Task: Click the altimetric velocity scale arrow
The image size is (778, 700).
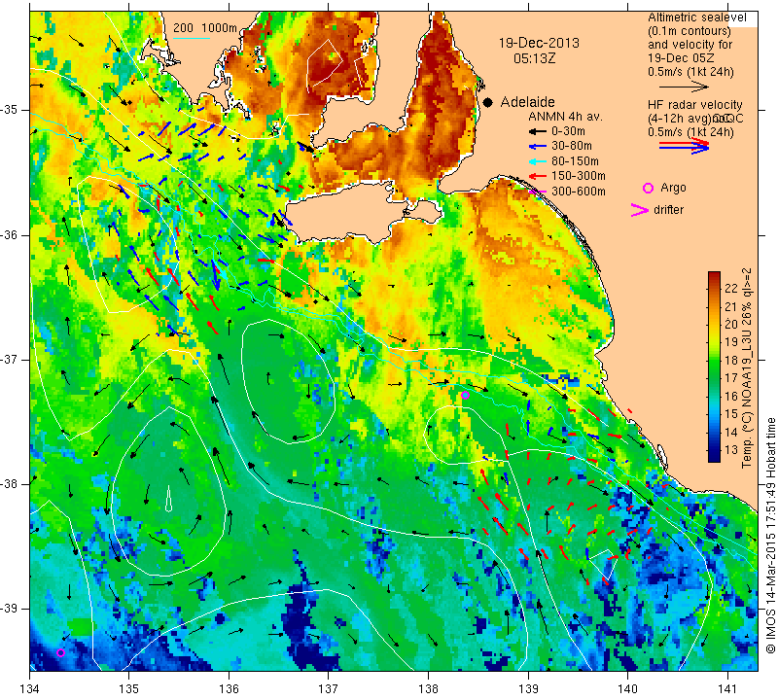Action: point(684,87)
